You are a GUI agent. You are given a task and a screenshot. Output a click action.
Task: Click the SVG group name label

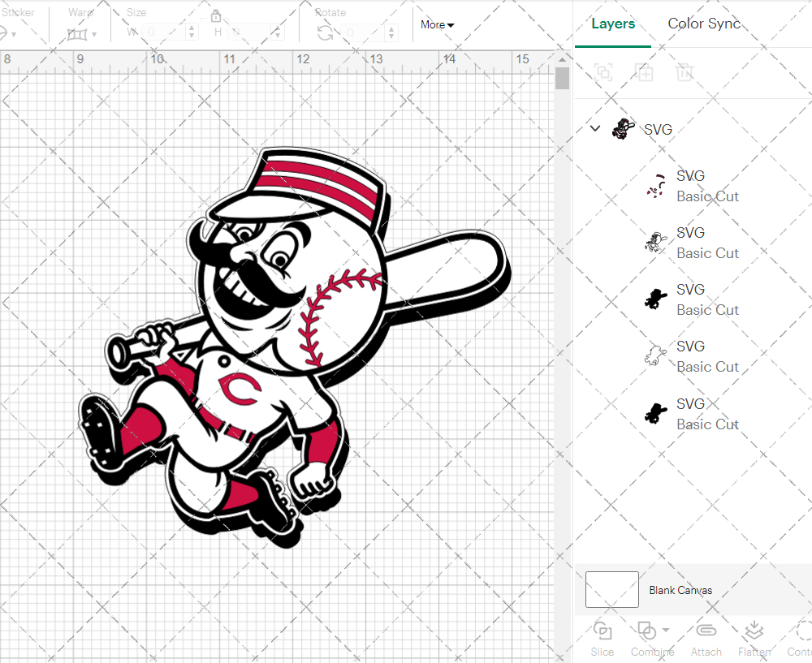click(658, 129)
